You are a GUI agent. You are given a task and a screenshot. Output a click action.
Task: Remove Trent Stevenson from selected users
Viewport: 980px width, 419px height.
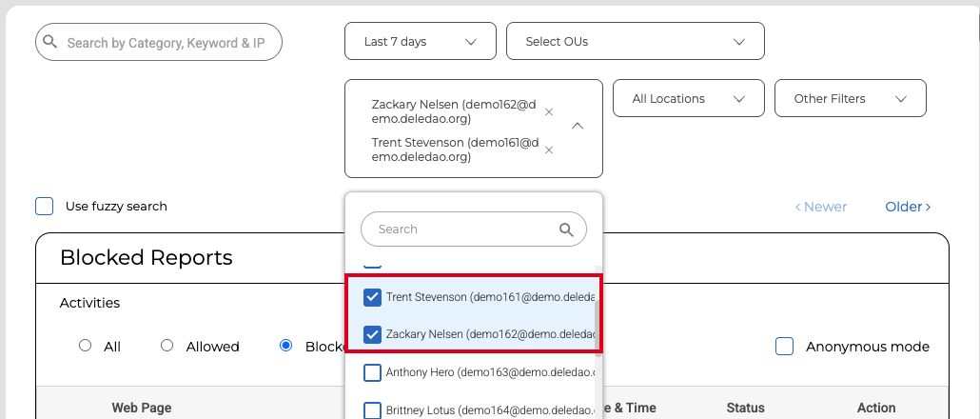pos(549,150)
